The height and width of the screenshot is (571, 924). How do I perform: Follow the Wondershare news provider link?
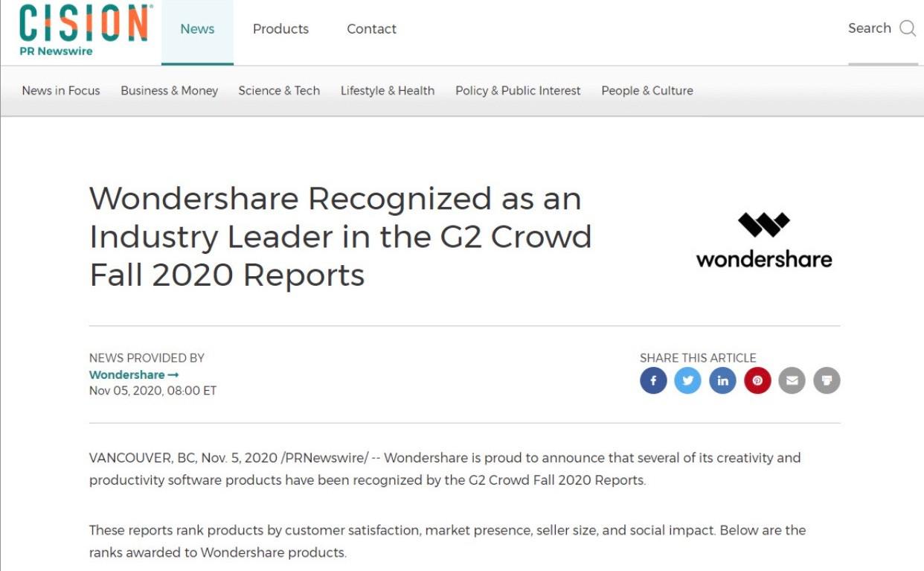pyautogui.click(x=134, y=375)
